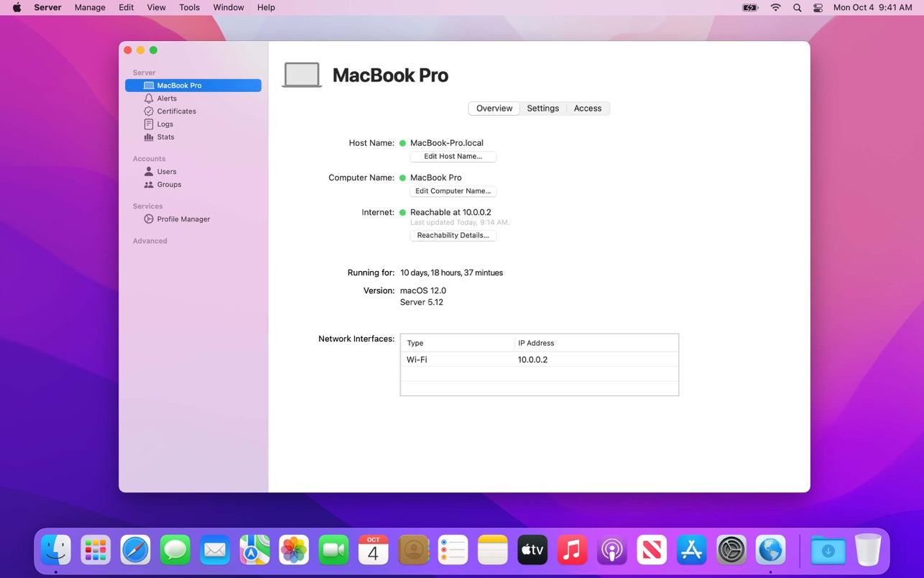Expand the Advanced sidebar section

pyautogui.click(x=150, y=241)
